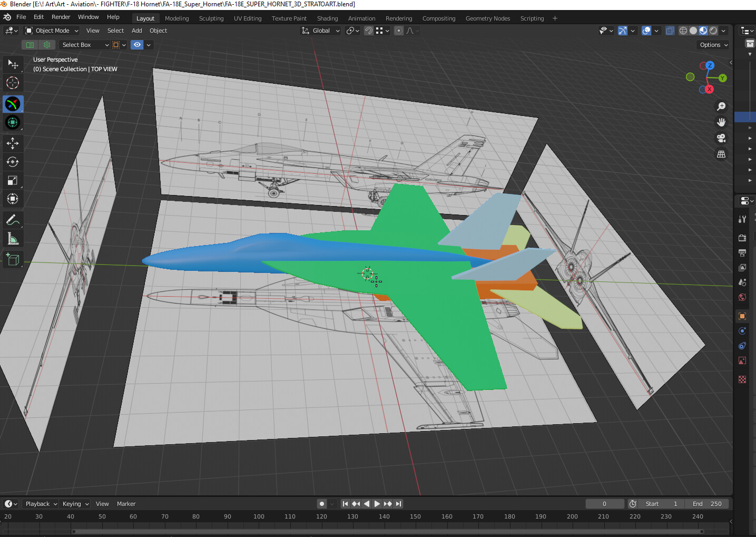The width and height of the screenshot is (756, 537).
Task: Open the overlays options dropdown arrow
Action: pyautogui.click(x=656, y=31)
